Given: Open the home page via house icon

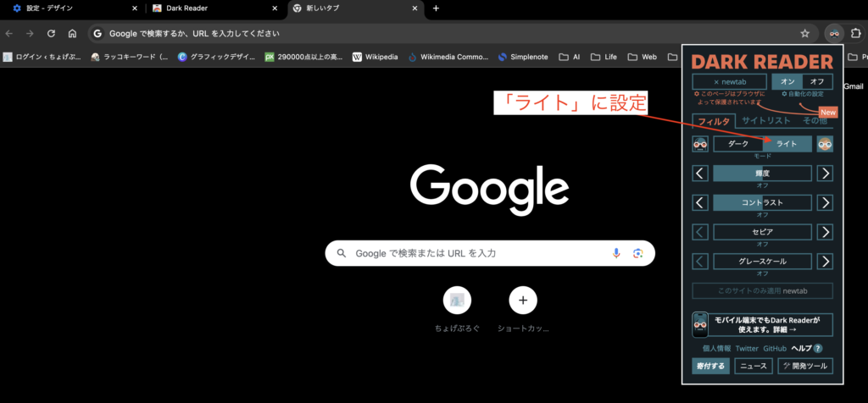Looking at the screenshot, I should point(72,34).
